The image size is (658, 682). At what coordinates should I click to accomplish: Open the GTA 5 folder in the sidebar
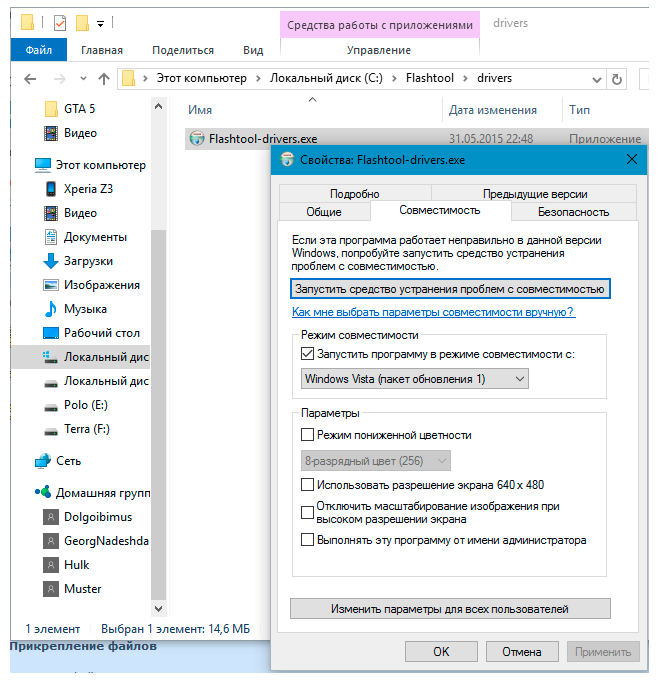(79, 109)
